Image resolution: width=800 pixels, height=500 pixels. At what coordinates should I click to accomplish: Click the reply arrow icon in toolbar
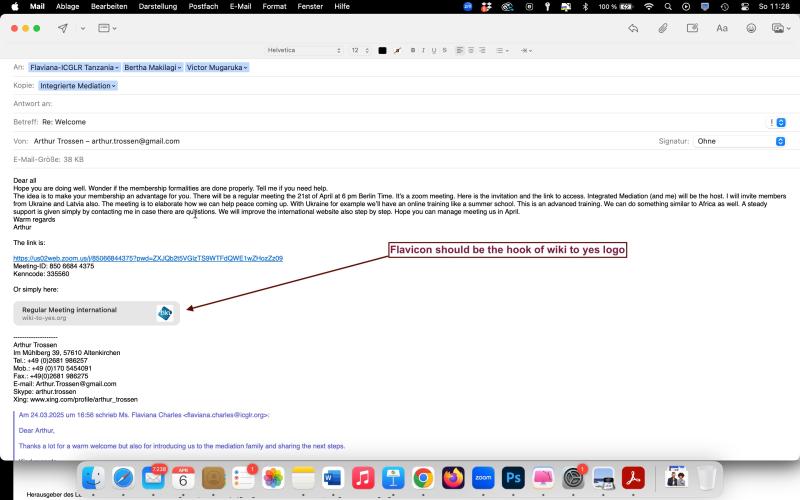coord(633,28)
